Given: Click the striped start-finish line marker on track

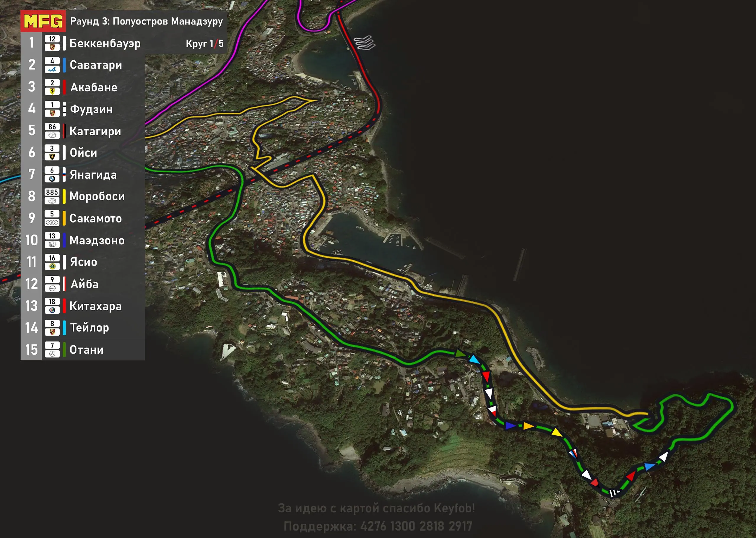Looking at the screenshot, I should (x=614, y=493).
